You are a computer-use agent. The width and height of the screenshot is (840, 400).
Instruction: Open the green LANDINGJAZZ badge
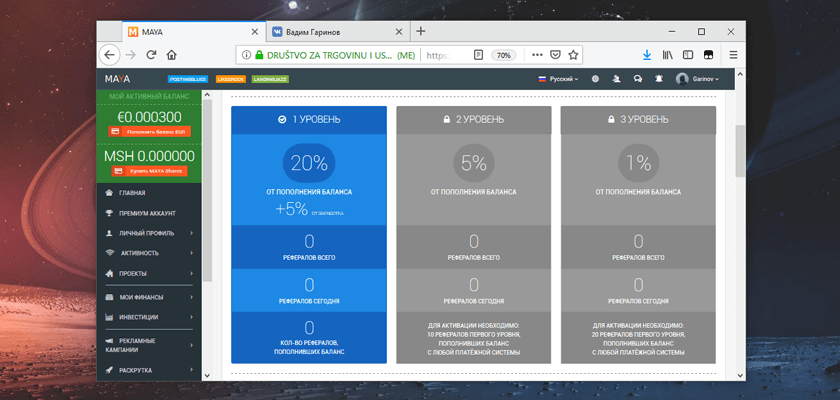pos(271,79)
